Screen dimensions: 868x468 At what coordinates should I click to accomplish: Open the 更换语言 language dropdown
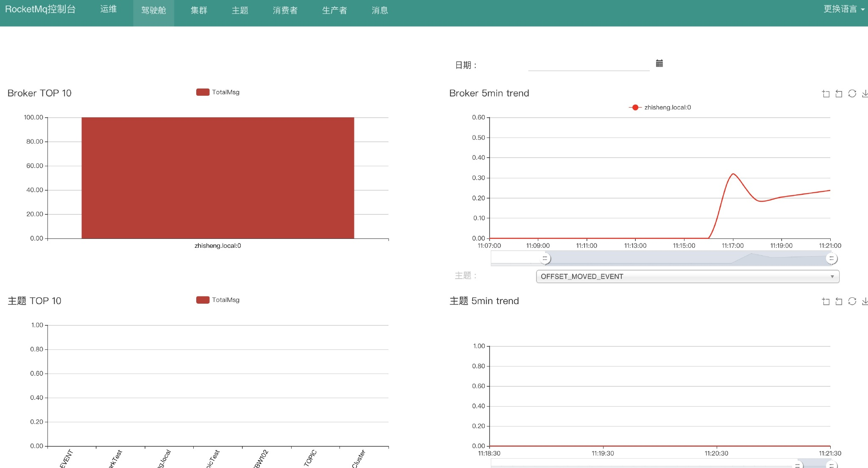[843, 9]
